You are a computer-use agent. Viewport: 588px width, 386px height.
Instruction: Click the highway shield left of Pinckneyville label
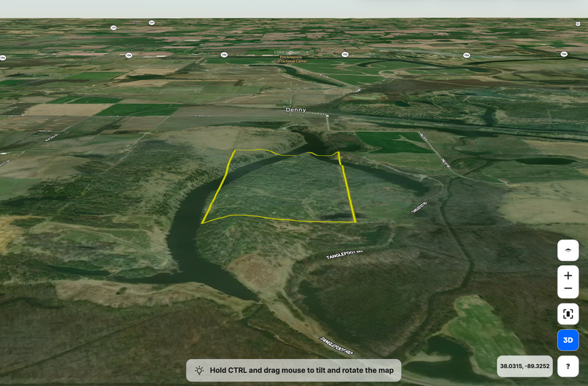(x=223, y=54)
